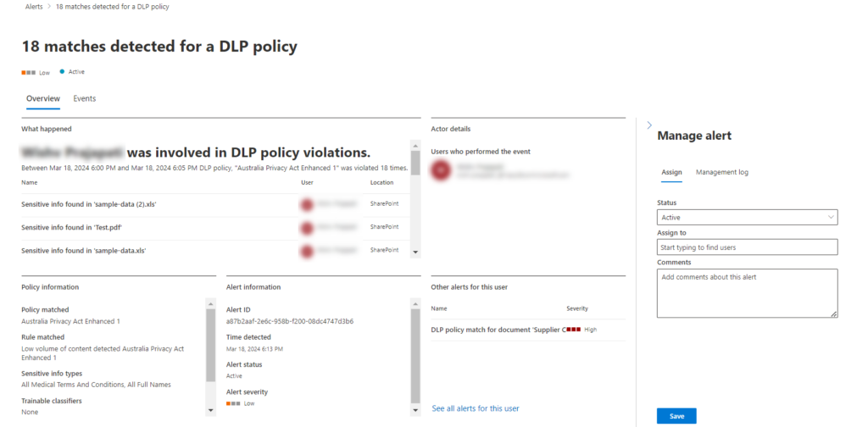Click the Alerts breadcrumb link
The height and width of the screenshot is (427, 868).
point(28,6)
